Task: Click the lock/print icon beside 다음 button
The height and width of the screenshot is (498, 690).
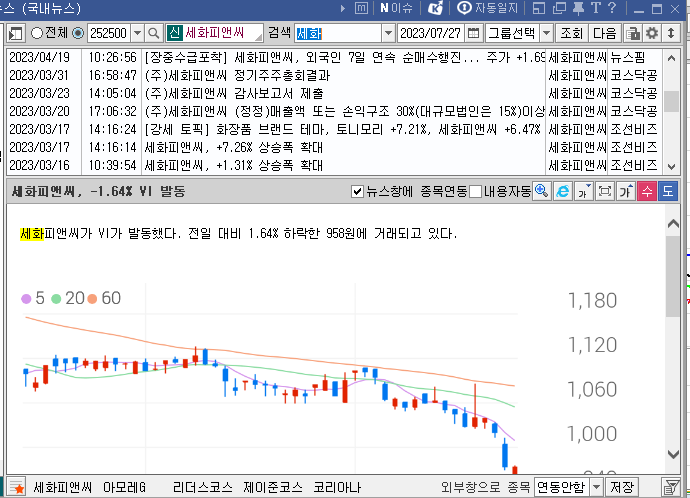Action: 633,33
